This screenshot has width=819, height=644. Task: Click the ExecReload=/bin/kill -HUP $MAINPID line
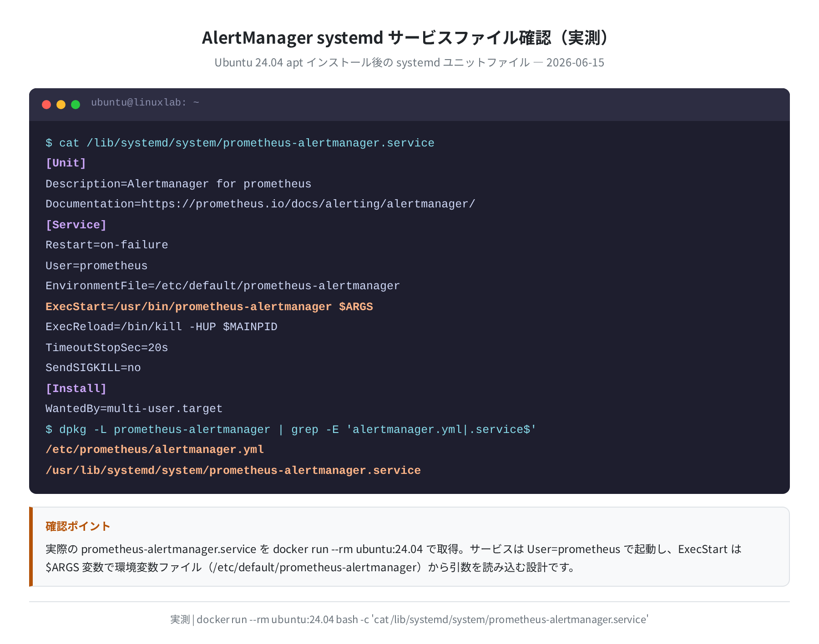[162, 327]
